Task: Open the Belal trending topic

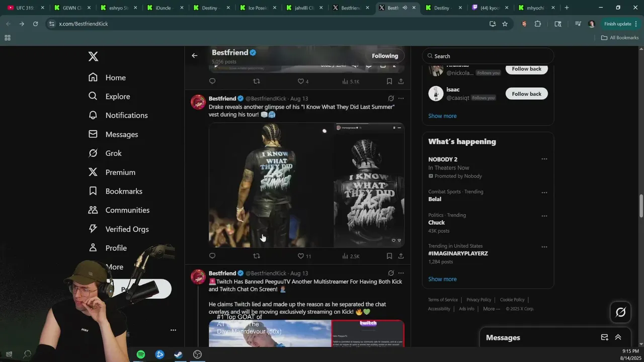Action: [435, 199]
